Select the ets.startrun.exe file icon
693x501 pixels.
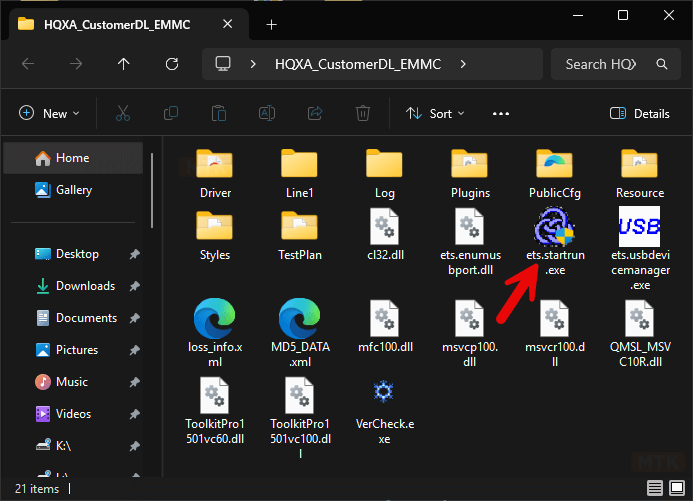pos(554,228)
